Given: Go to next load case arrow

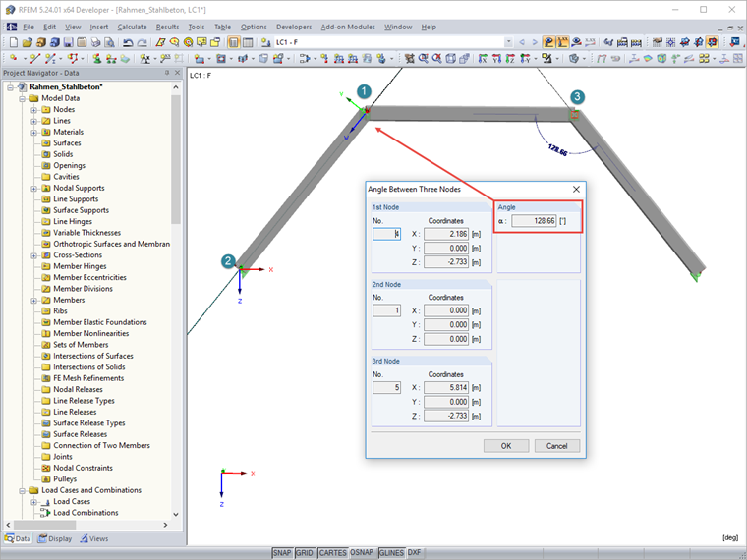Looking at the screenshot, I should [x=535, y=42].
